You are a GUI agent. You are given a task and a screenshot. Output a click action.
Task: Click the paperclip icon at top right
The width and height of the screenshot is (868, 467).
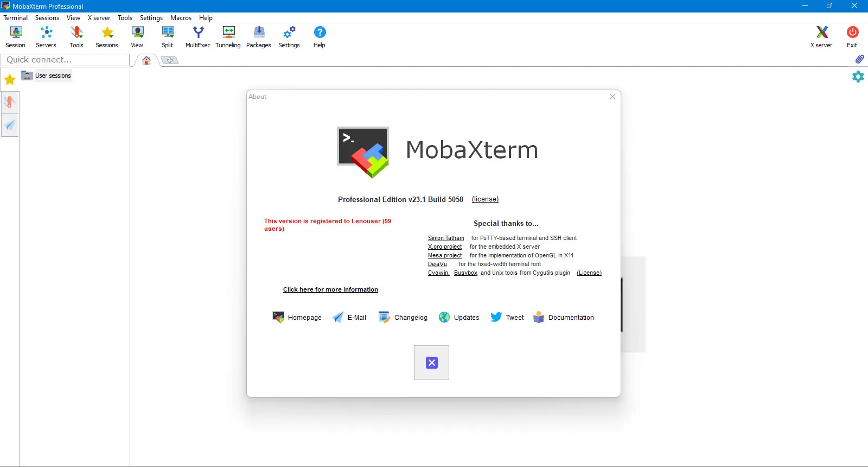pos(859,59)
